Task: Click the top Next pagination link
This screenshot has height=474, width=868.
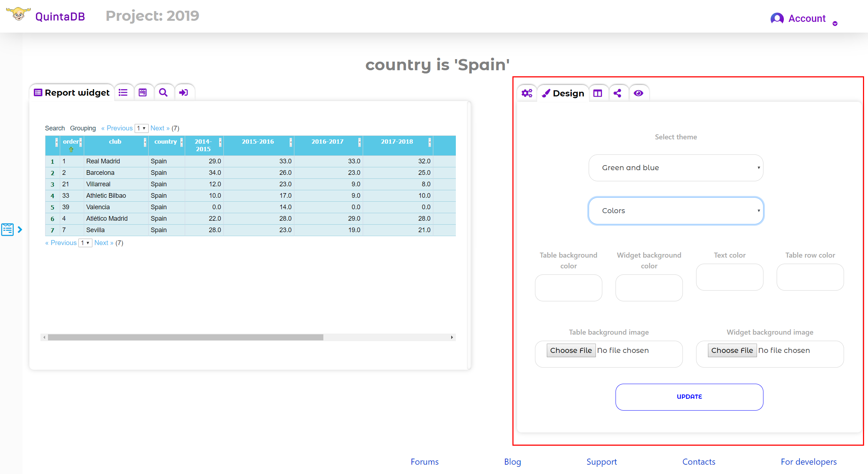Action: pyautogui.click(x=160, y=128)
